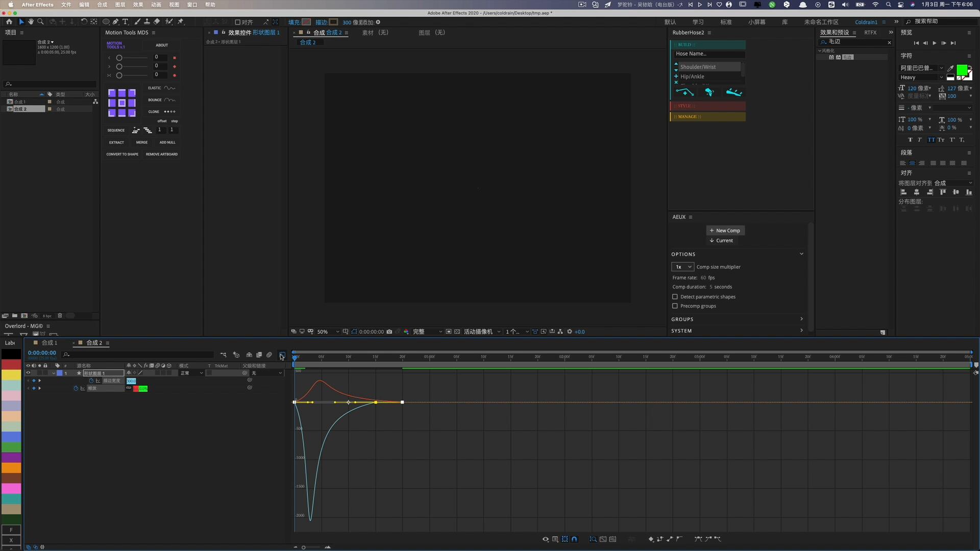Image resolution: width=980 pixels, height=551 pixels.
Task: Open 活动摄像机 view dropdown
Action: click(482, 332)
